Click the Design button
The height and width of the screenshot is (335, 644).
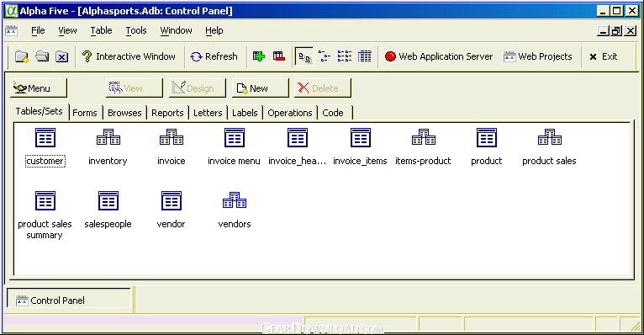click(x=197, y=88)
